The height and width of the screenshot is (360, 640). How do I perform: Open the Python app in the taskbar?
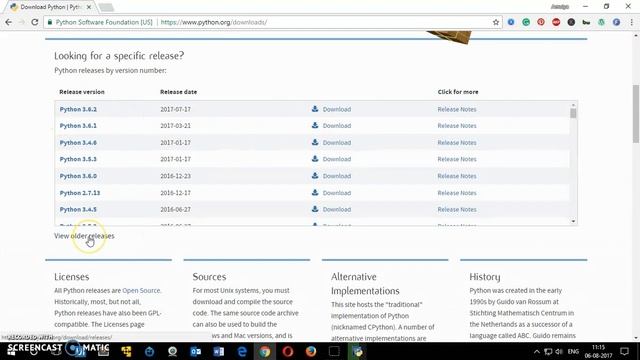(x=358, y=351)
